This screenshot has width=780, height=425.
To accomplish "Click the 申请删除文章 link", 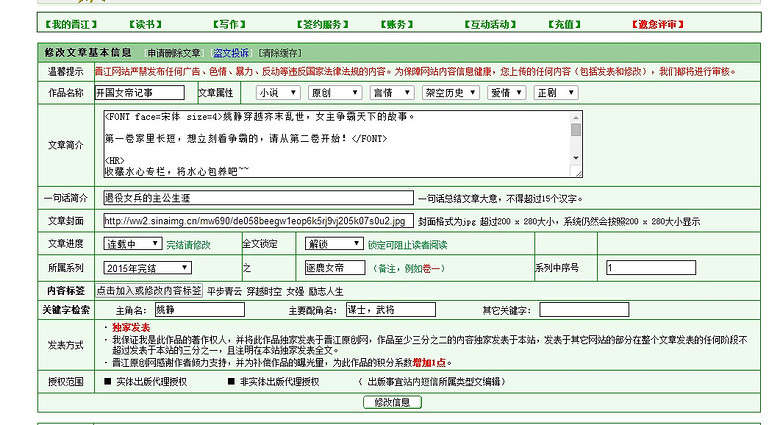I will (174, 53).
